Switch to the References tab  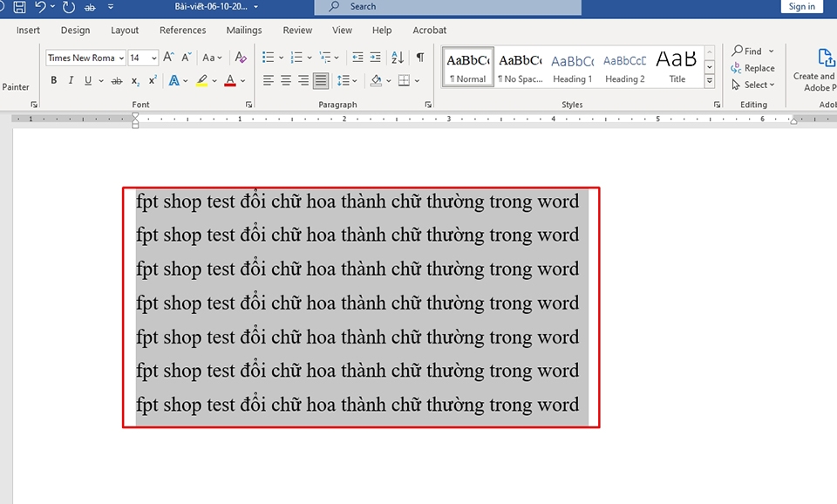[x=182, y=31]
